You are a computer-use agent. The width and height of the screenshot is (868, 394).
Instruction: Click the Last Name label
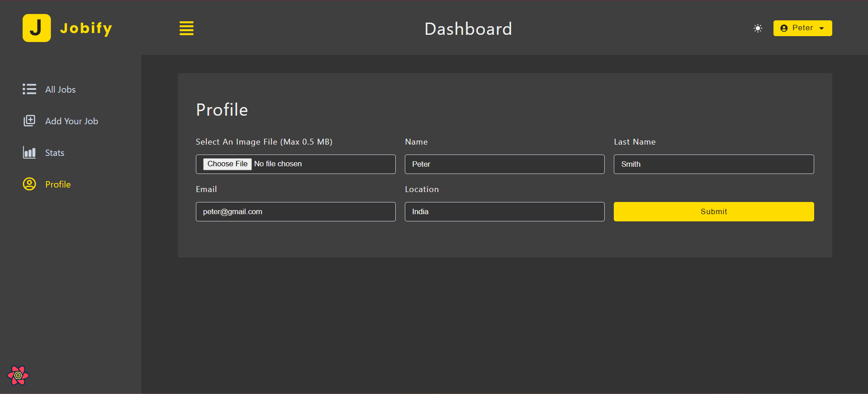click(635, 142)
